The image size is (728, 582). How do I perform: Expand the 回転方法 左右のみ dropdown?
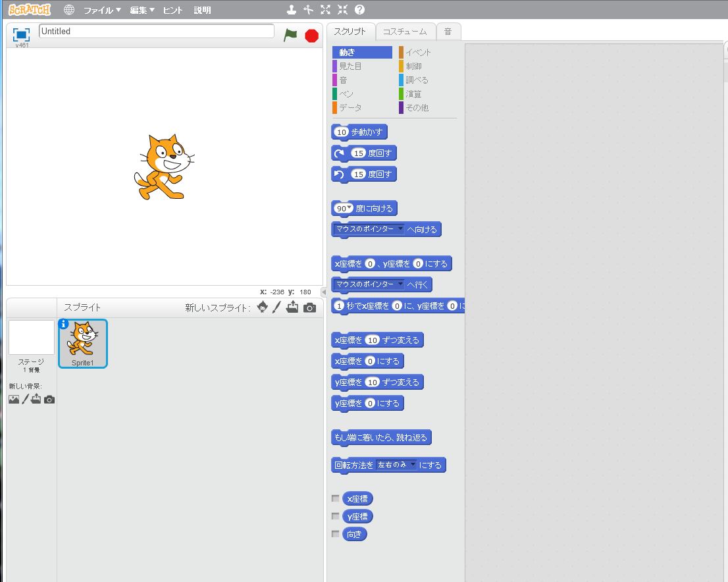413,465
